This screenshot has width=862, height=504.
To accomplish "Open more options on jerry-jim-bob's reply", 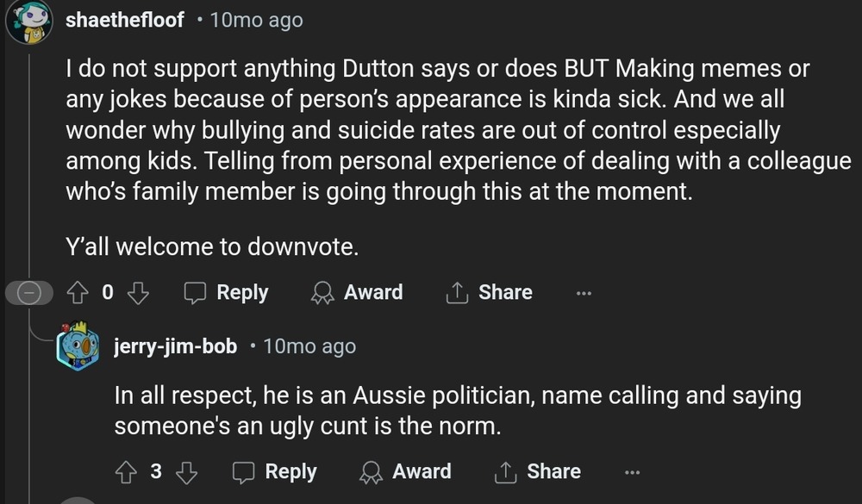I will (x=632, y=472).
